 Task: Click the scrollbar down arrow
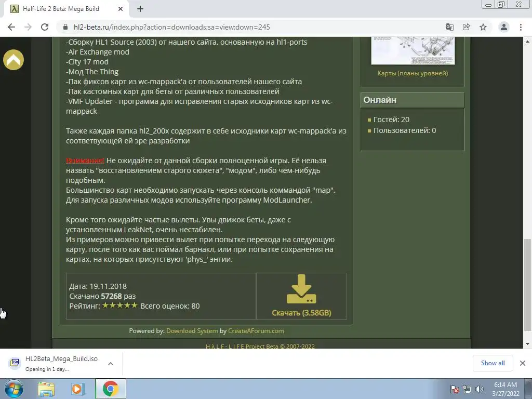[527, 344]
